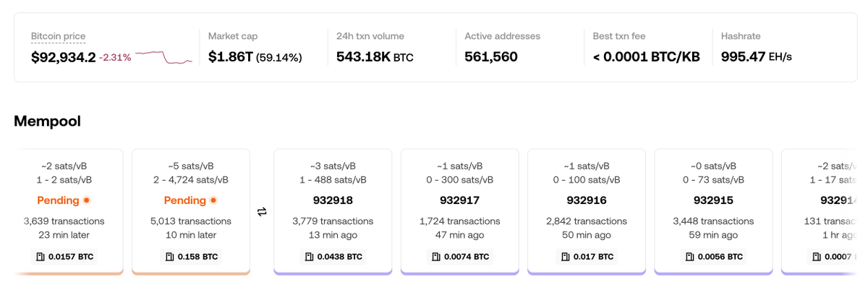This screenshot has height=295, width=868.
Task: Click the swap arrows icon between blocks
Action: coord(262,212)
